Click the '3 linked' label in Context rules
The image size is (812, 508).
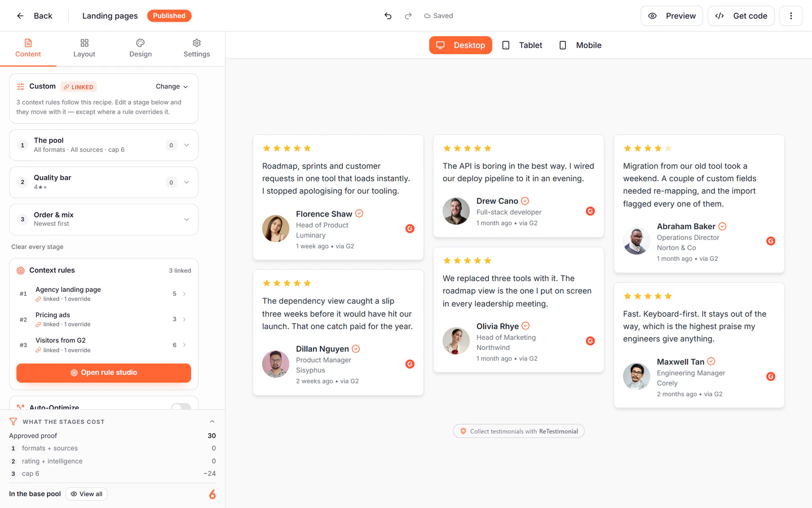point(180,270)
